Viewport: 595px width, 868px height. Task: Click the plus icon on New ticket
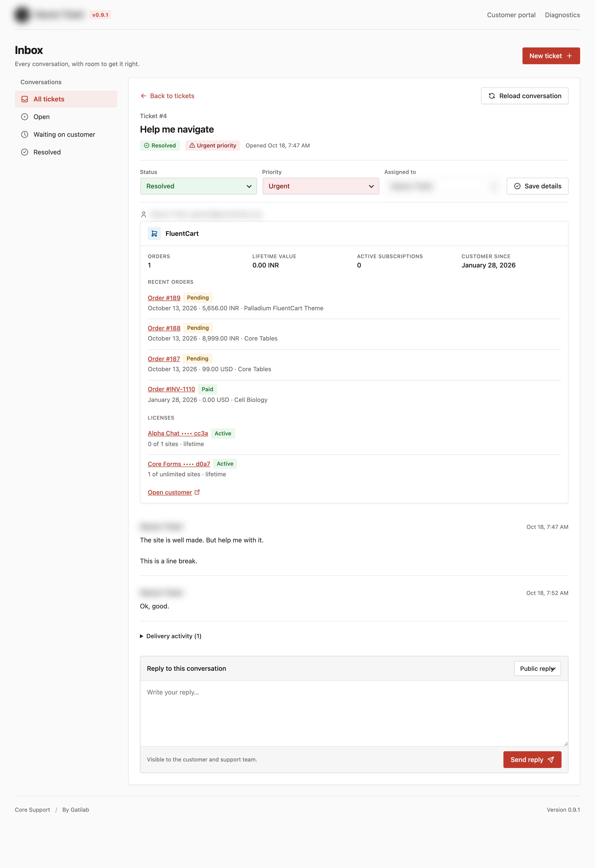click(569, 56)
